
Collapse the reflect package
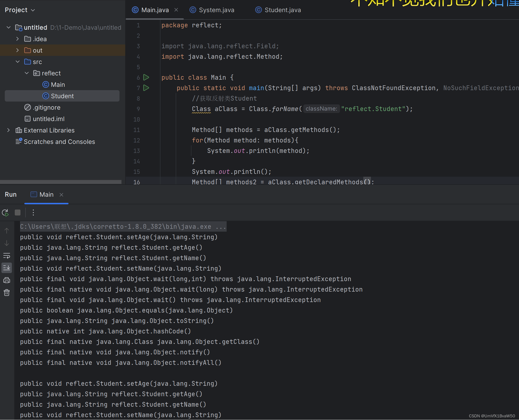[x=27, y=73]
